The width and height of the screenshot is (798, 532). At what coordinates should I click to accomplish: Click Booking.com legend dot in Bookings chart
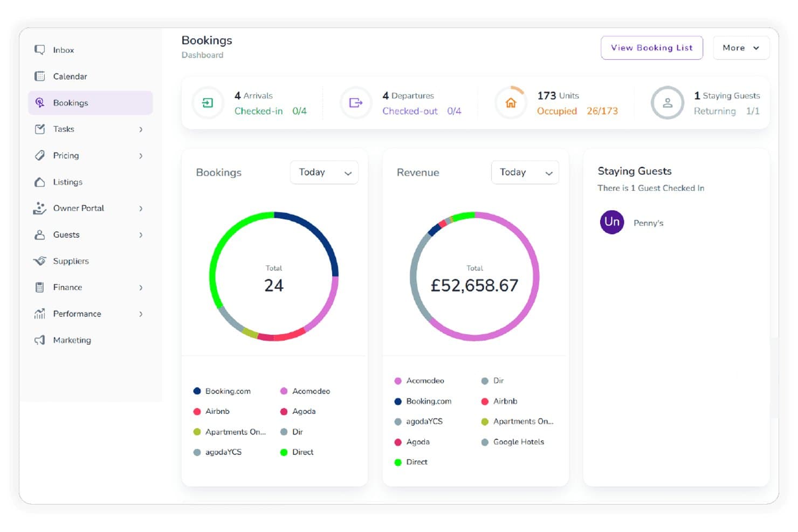197,391
